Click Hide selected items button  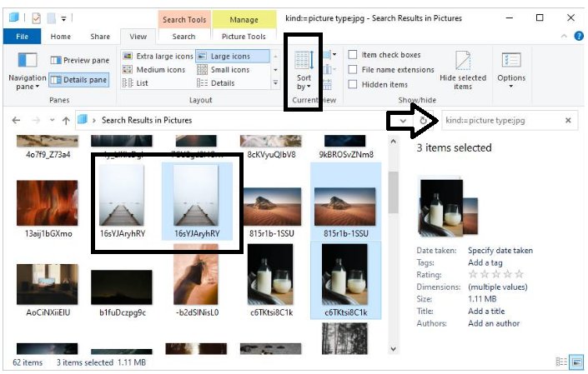(463, 71)
